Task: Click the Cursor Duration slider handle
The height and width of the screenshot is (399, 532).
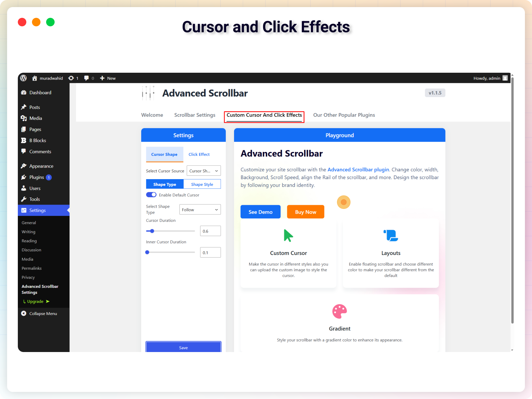Action: (152, 231)
